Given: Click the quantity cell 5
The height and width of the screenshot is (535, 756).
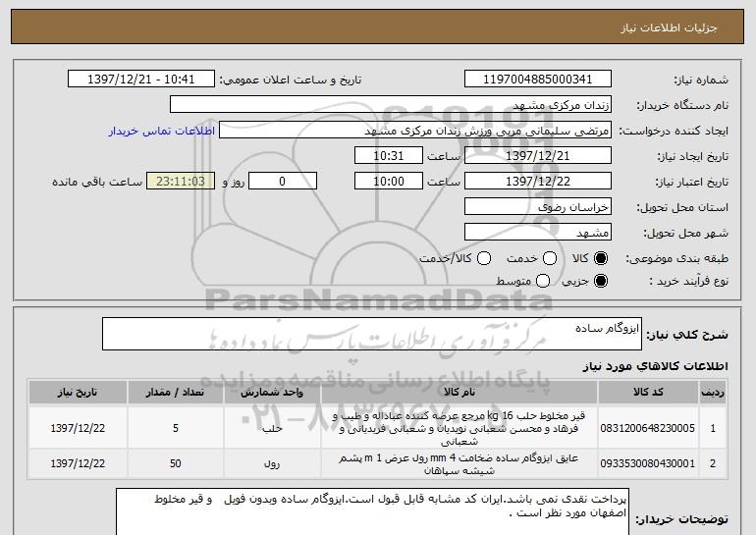Looking at the screenshot, I should click(175, 428).
